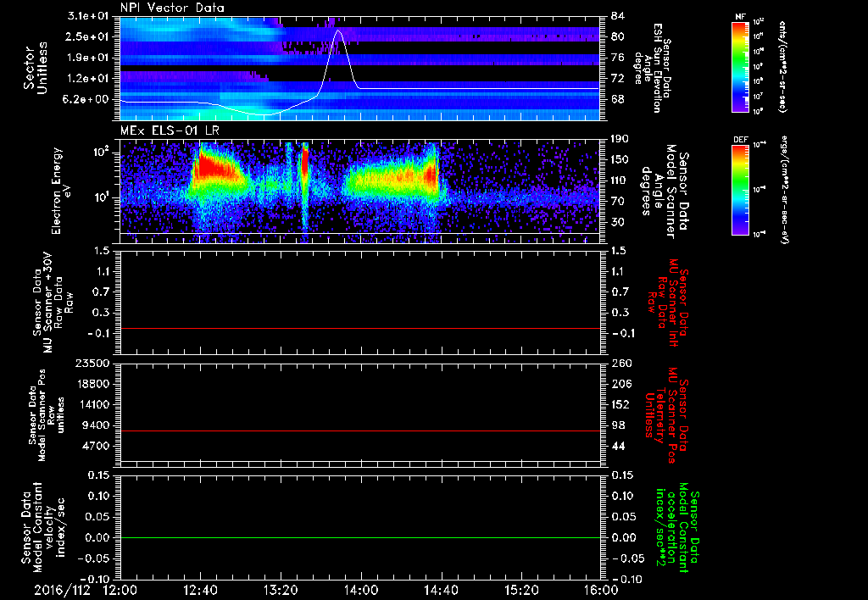Select the 'NPI Vector Data' panel title
The width and height of the screenshot is (868, 600).
pos(172,8)
